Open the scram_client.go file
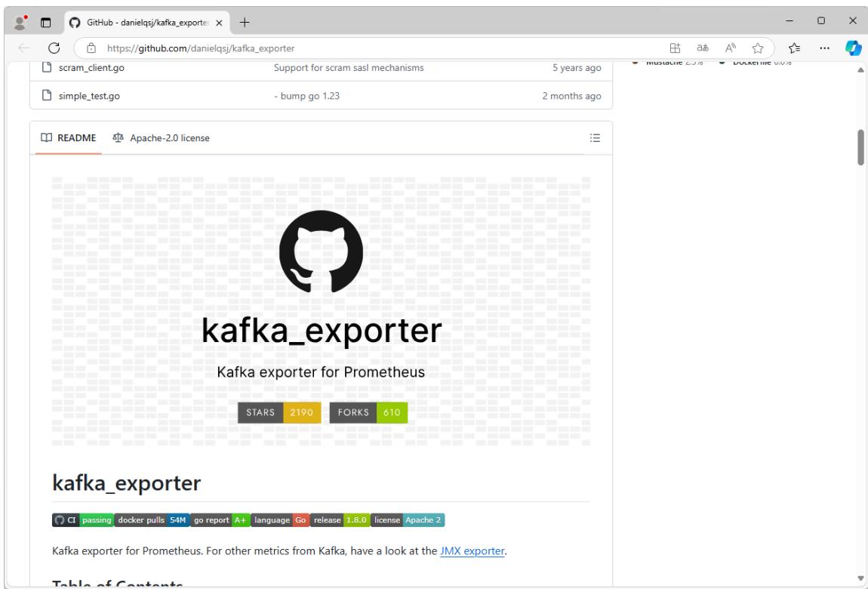 91,67
